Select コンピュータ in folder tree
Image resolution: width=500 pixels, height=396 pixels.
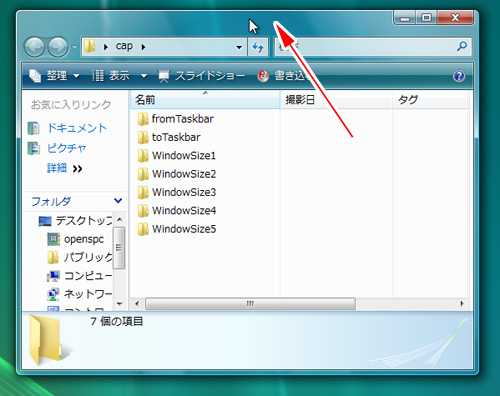(88, 276)
